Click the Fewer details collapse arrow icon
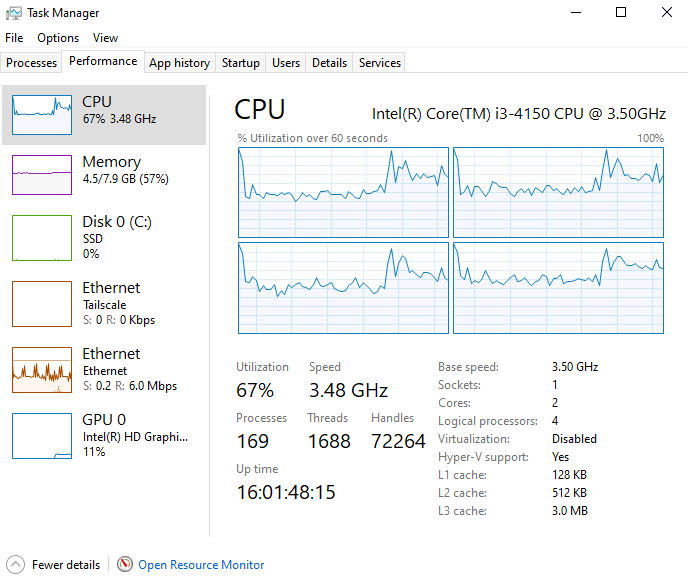 (15, 565)
